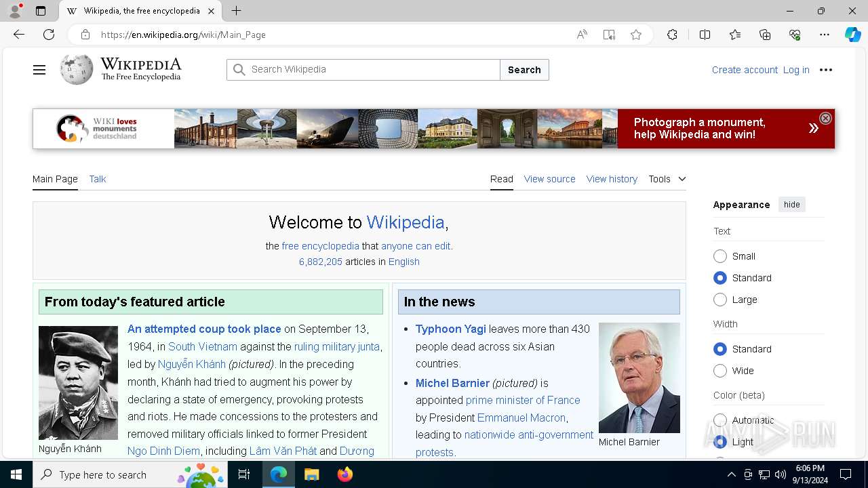Launch Copilot sidebar
The height and width of the screenshot is (488, 868).
tap(852, 35)
